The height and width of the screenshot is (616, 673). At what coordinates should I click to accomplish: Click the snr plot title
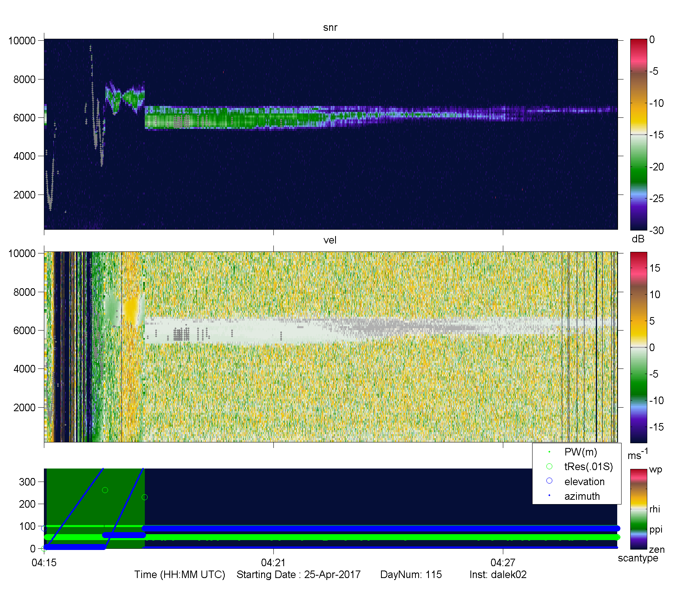[x=330, y=28]
